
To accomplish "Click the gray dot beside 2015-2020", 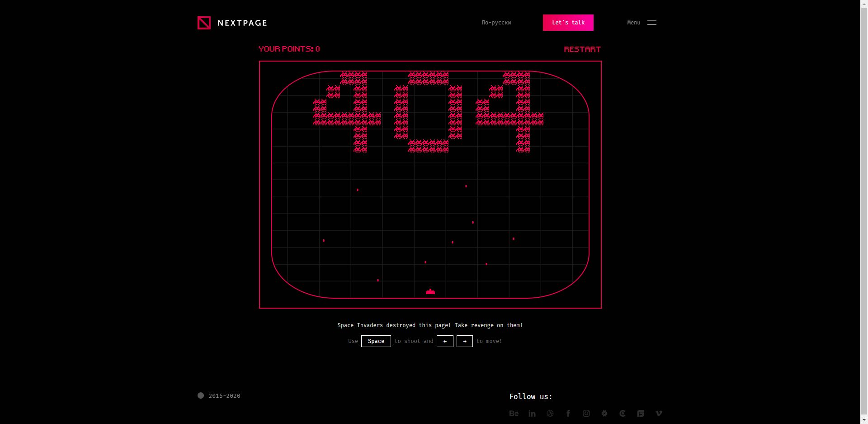I will (x=201, y=395).
